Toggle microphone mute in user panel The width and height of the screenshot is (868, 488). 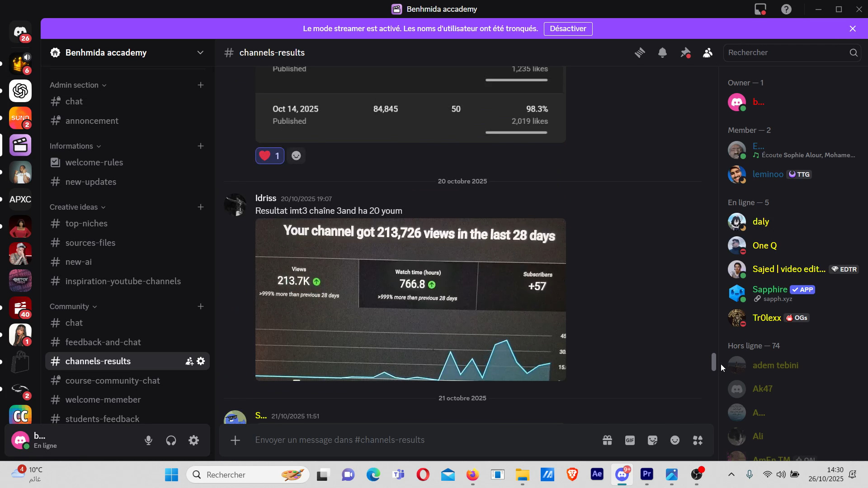point(148,441)
